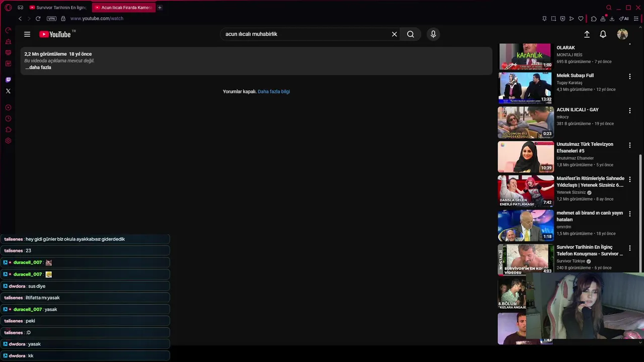Open YouTube hamburger guide menu

click(x=27, y=34)
